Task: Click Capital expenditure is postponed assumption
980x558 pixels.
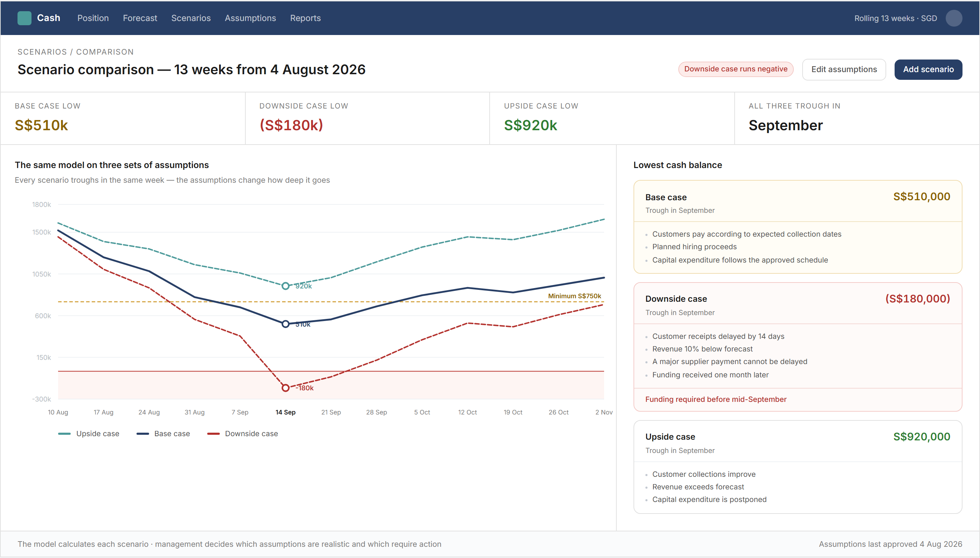Action: pos(709,499)
